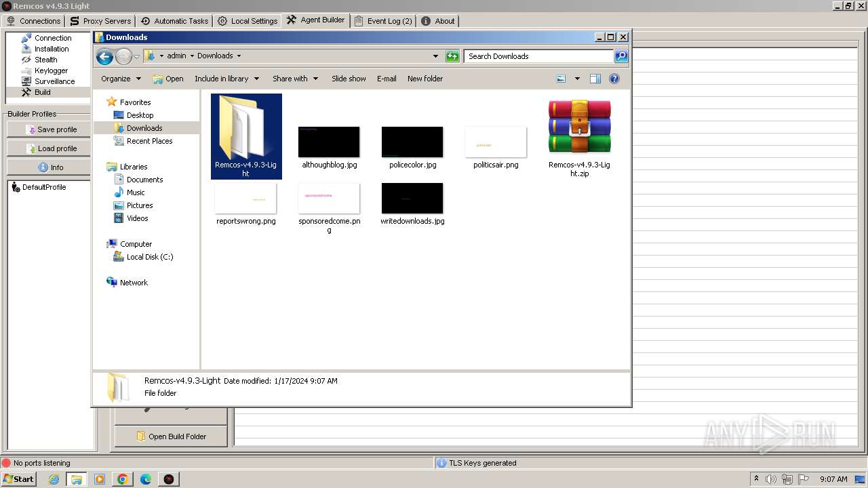Select Stealth in the builder tree
This screenshot has width=868, height=488.
46,60
